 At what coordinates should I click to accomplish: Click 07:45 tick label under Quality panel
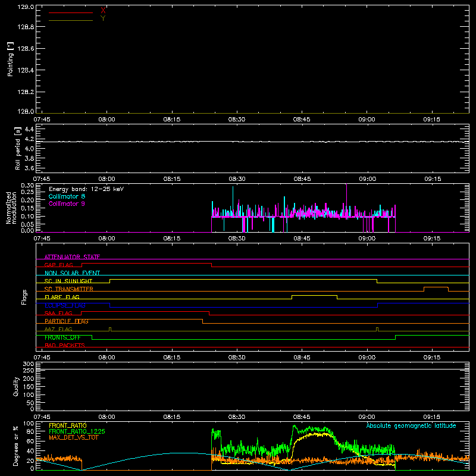pyautogui.click(x=42, y=417)
